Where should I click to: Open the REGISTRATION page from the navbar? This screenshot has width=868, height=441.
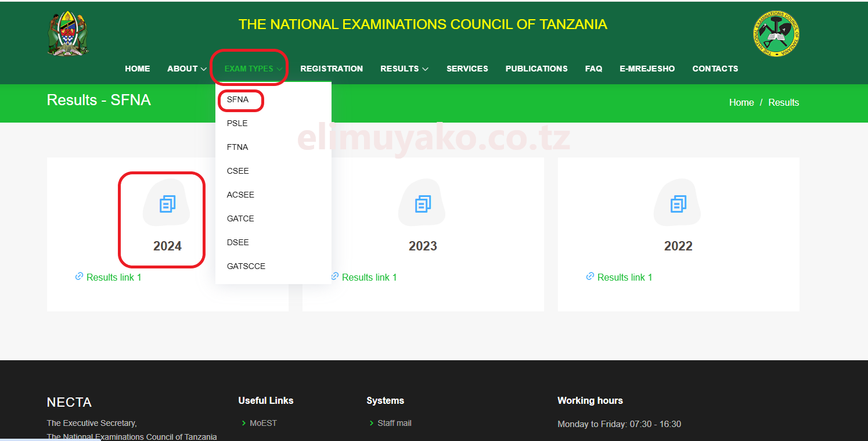[332, 69]
